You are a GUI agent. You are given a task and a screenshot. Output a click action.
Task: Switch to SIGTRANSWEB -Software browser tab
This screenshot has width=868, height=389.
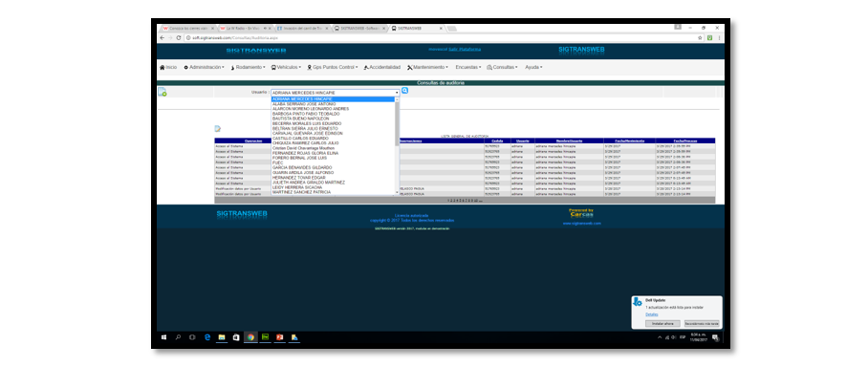[x=359, y=28]
